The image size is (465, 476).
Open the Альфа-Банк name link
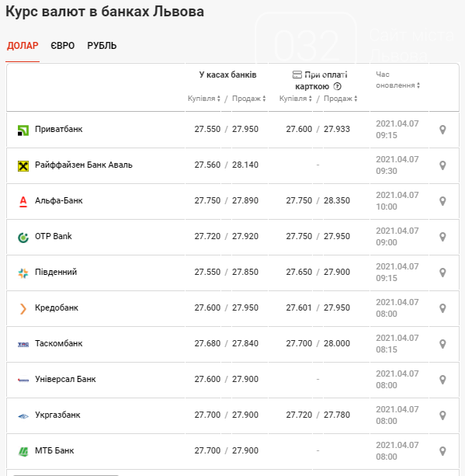[58, 200]
